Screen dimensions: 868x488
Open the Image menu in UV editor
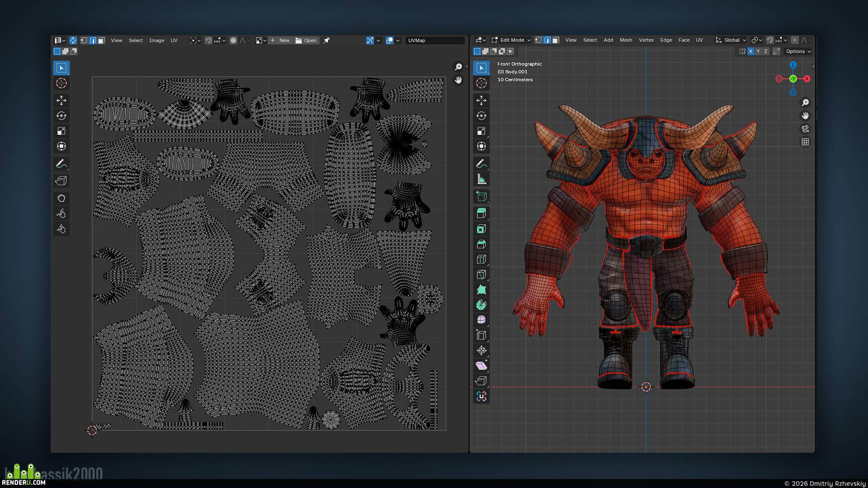tap(156, 41)
